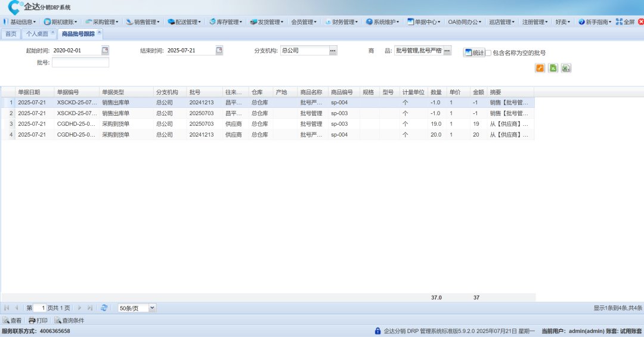Viewport: 644px width, 337px height.
Task: Switch to the 个人桌面 tab
Action: click(37, 34)
